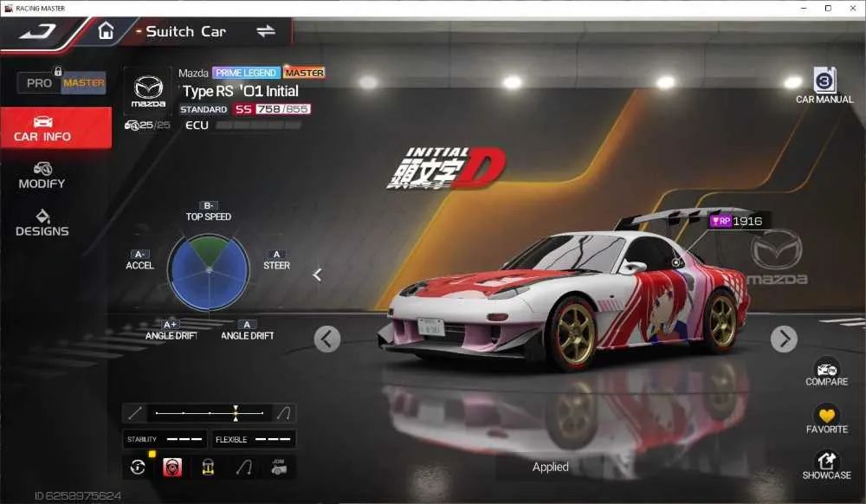Open the home screen icon

[106, 31]
